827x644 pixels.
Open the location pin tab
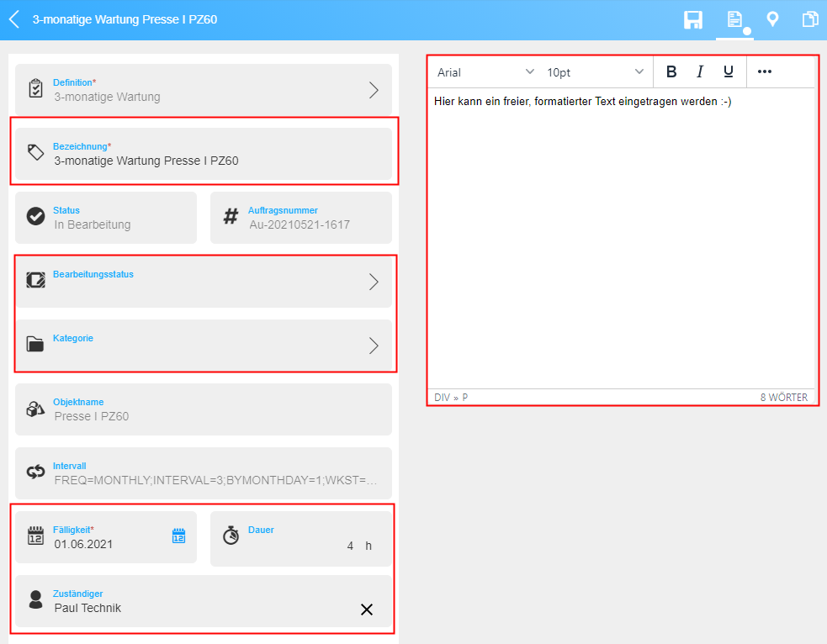[x=772, y=19]
